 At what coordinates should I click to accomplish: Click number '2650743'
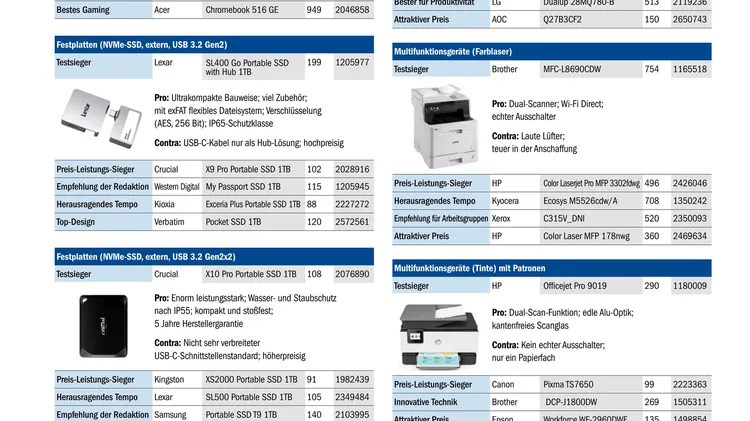point(690,20)
